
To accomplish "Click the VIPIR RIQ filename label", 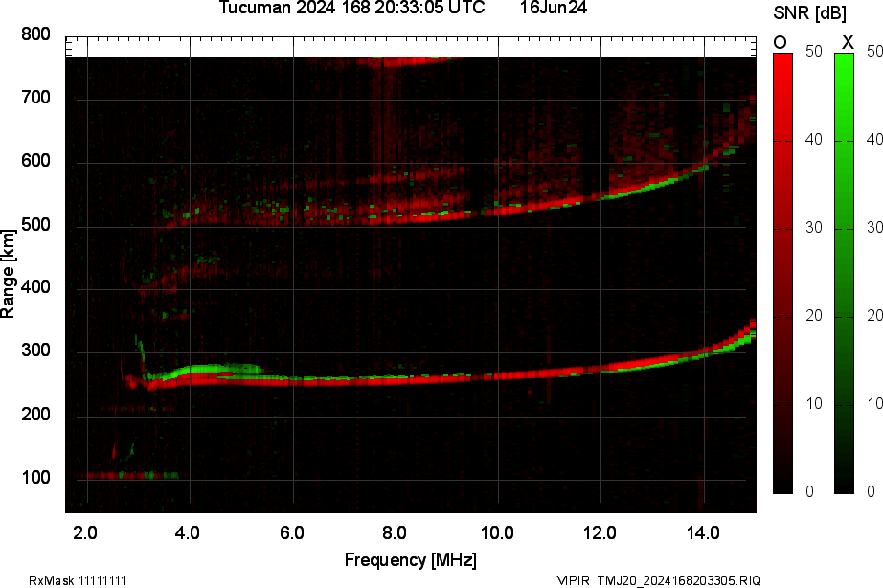I will click(659, 580).
